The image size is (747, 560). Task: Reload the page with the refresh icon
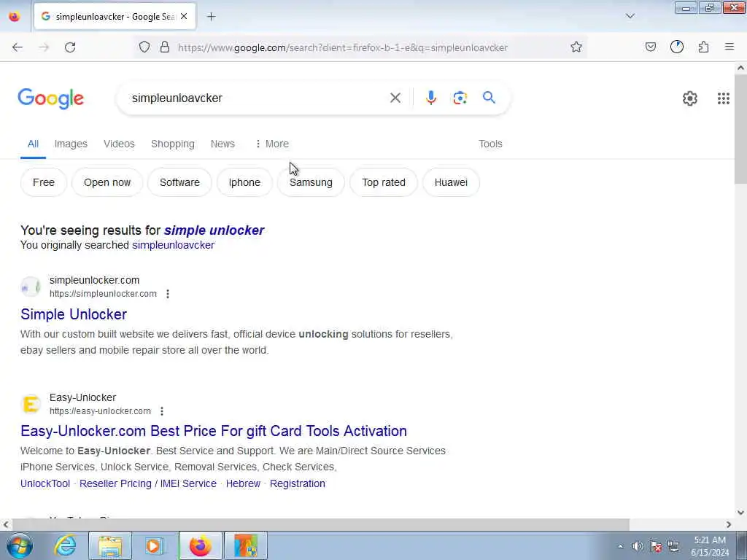point(70,47)
